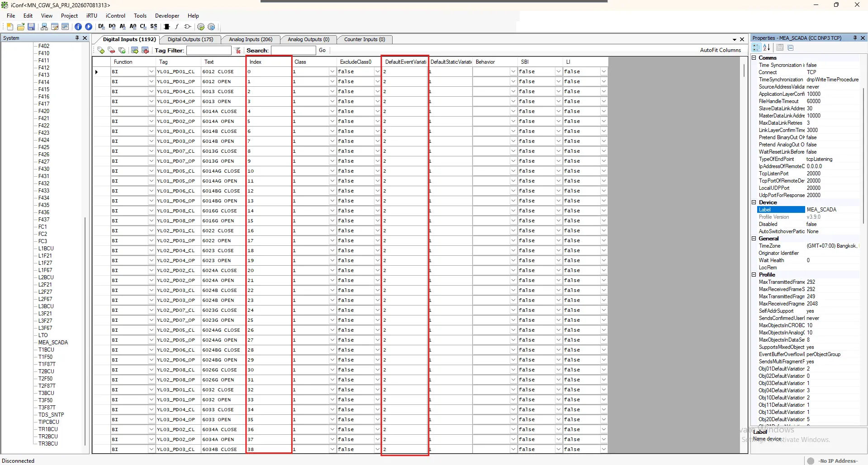Image resolution: width=868 pixels, height=465 pixels.
Task: Sort properties alphabetically A-Z
Action: (x=767, y=47)
